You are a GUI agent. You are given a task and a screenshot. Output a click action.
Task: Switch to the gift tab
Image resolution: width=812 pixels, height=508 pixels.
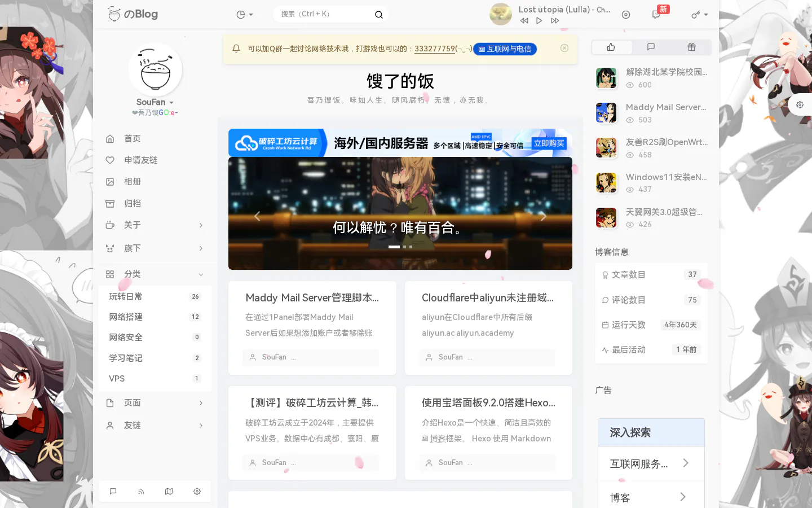(691, 47)
